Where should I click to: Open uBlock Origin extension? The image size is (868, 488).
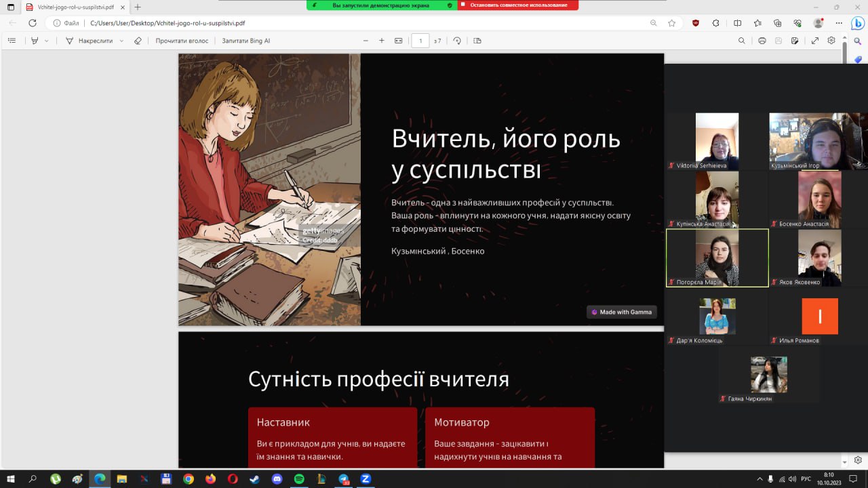[x=696, y=23]
